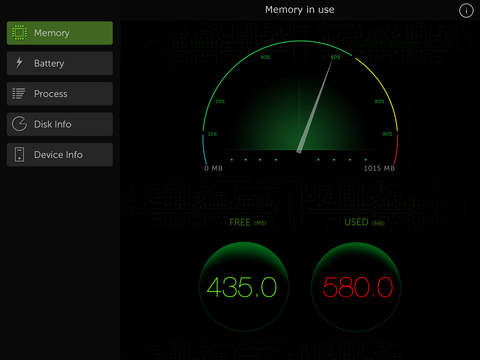Viewport: 480px width, 360px height.
Task: Switch to the Battery section
Action: coord(60,63)
